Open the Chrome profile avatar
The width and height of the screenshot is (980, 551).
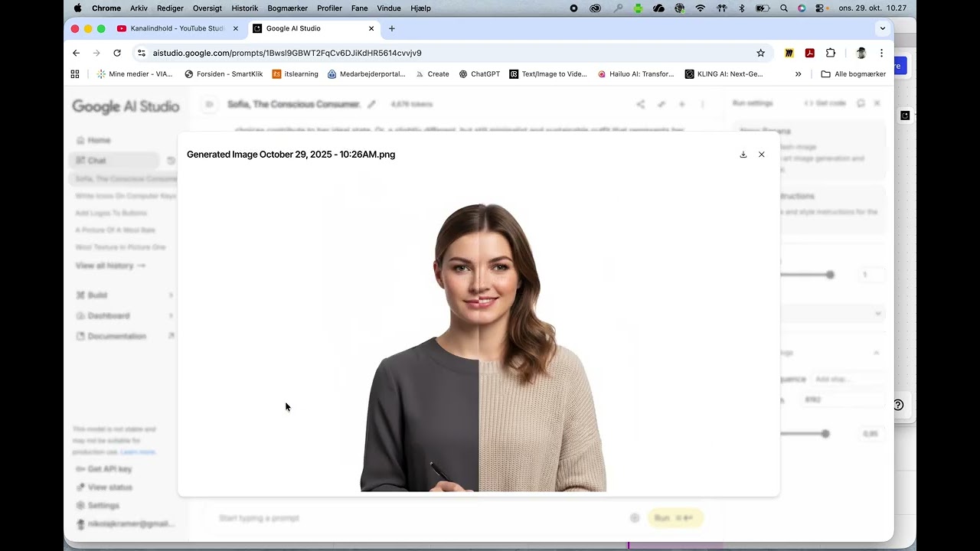tap(861, 53)
